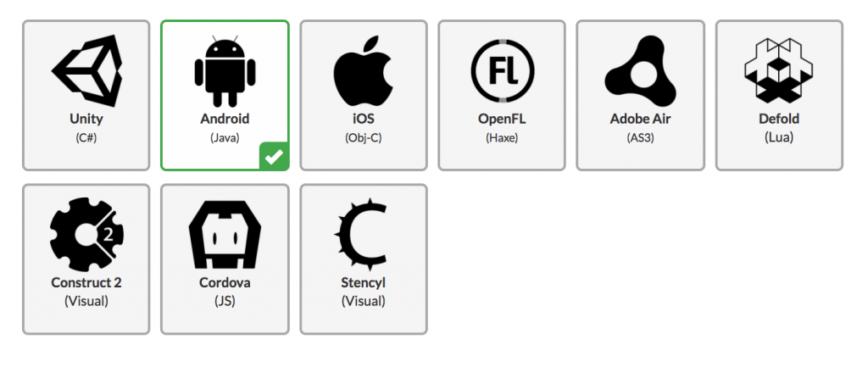Choose the Adobe Air (AS3) label
Image resolution: width=868 pixels, height=384 pixels.
641,127
